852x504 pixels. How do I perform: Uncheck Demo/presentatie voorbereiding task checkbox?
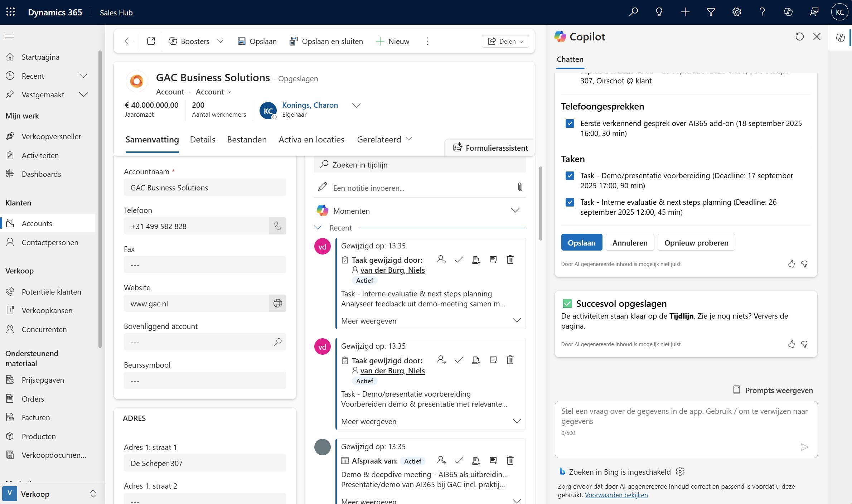pyautogui.click(x=570, y=176)
